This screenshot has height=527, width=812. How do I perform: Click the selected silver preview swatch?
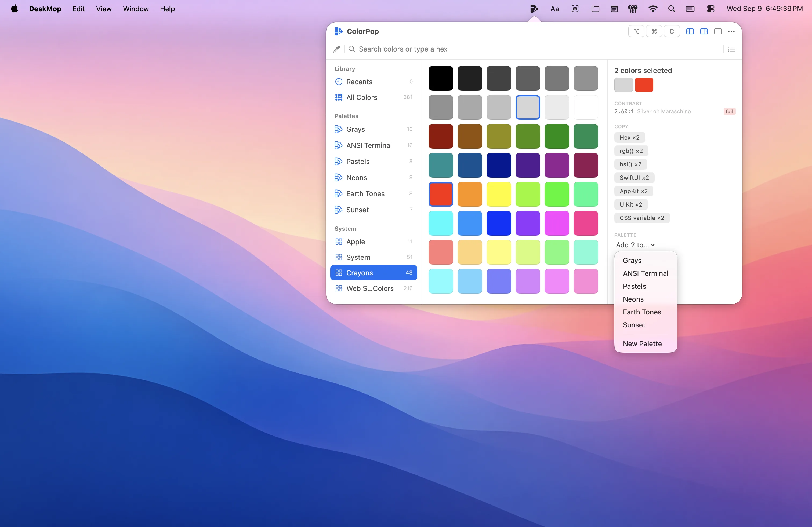pyautogui.click(x=623, y=85)
